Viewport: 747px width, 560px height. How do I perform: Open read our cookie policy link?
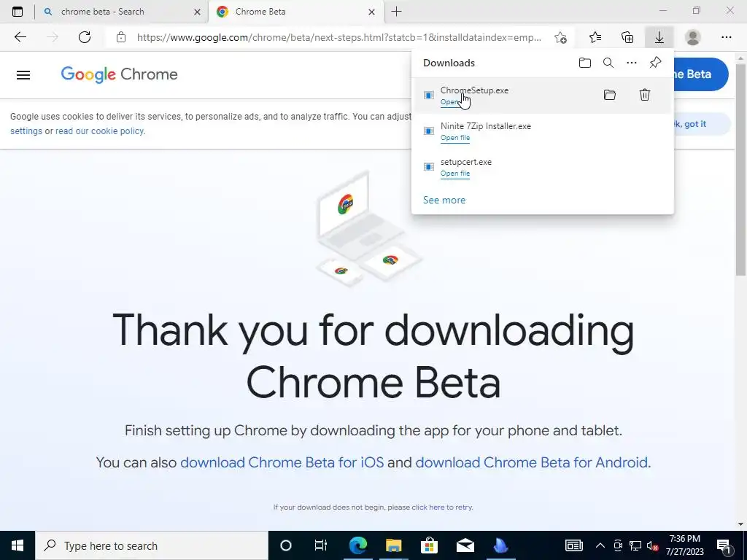point(99,131)
